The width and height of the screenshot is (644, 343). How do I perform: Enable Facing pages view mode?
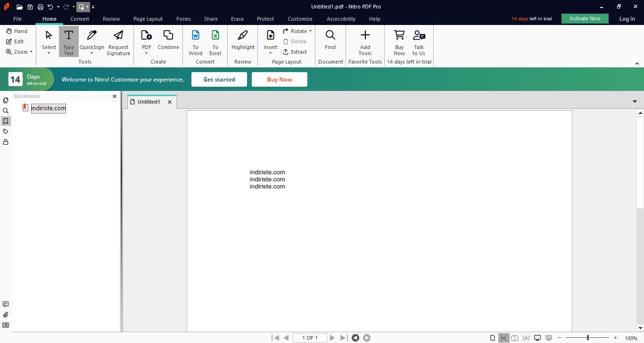(515, 338)
